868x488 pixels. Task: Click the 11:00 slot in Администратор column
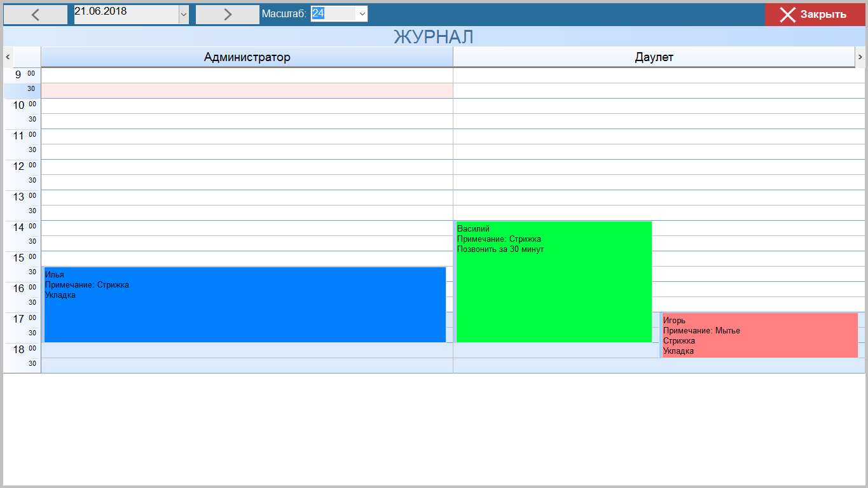(247, 136)
